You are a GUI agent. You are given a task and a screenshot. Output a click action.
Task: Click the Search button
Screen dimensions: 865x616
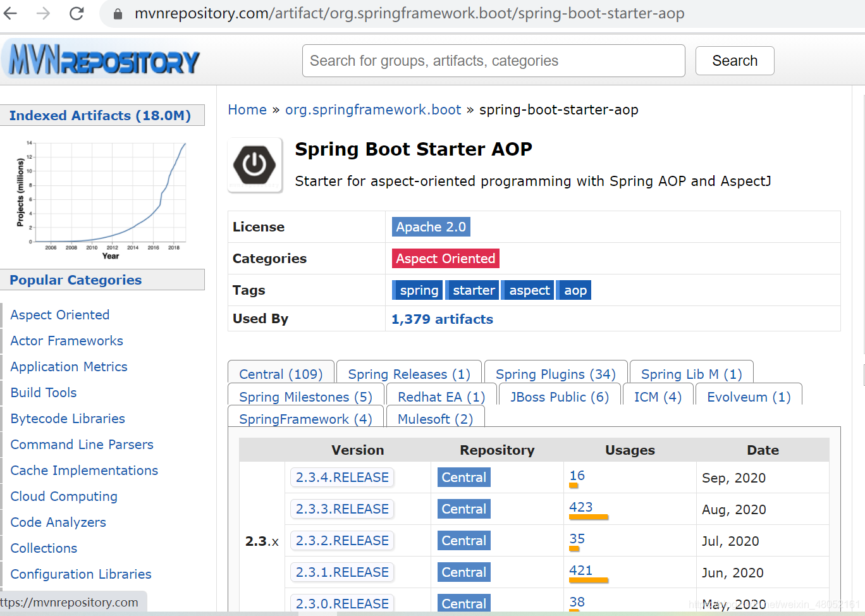pos(735,61)
